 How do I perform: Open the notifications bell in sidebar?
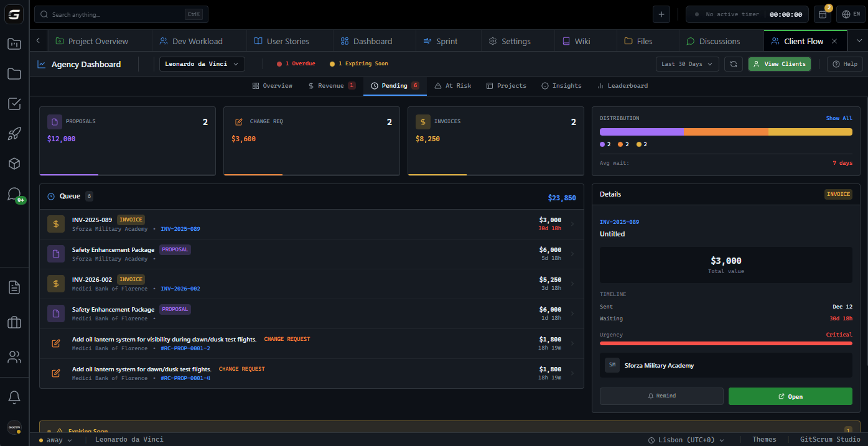click(14, 396)
